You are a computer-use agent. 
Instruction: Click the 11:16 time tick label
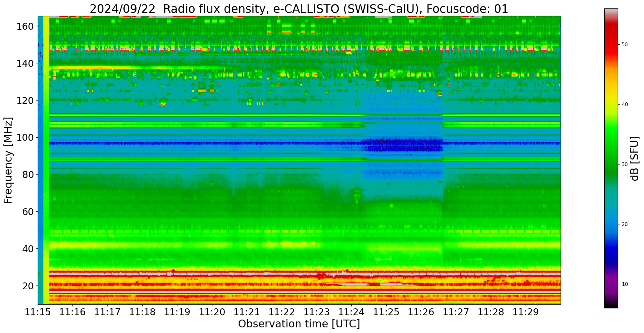(x=73, y=312)
